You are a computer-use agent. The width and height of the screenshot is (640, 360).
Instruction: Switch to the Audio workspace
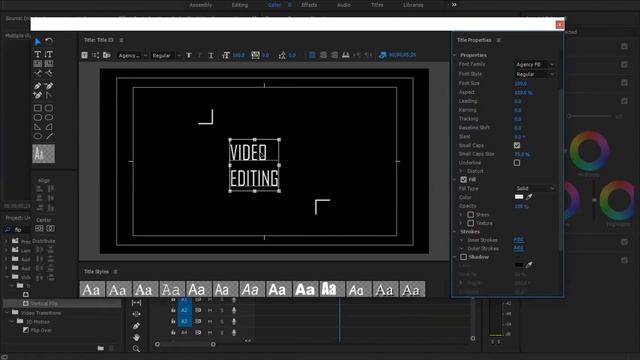pos(344,5)
